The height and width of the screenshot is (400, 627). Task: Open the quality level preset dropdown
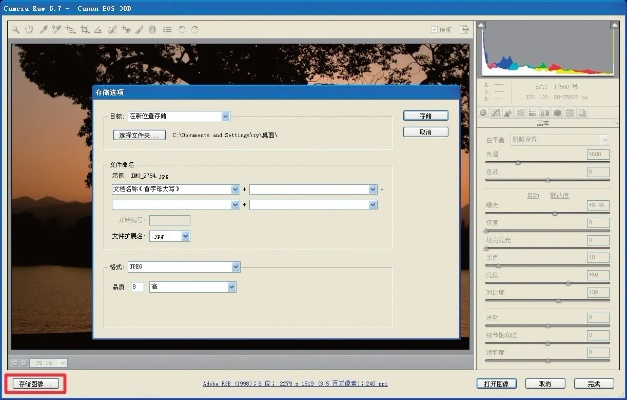(231, 287)
